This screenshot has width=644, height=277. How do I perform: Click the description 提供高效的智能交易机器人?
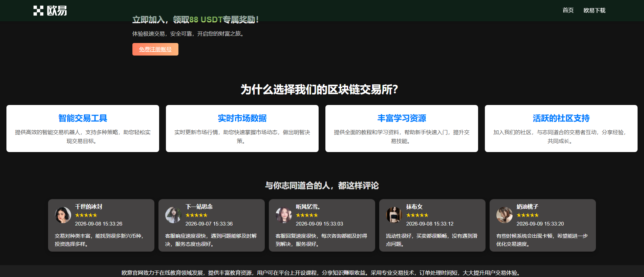click(83, 136)
